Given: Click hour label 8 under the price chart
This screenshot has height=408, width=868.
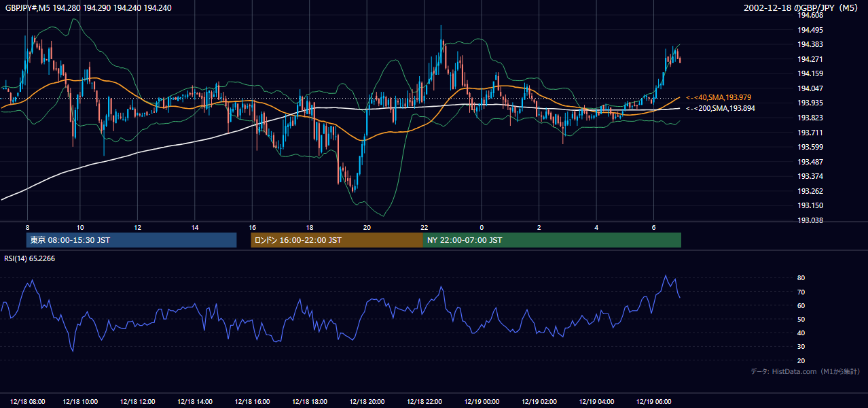Looking at the screenshot, I should [x=27, y=227].
